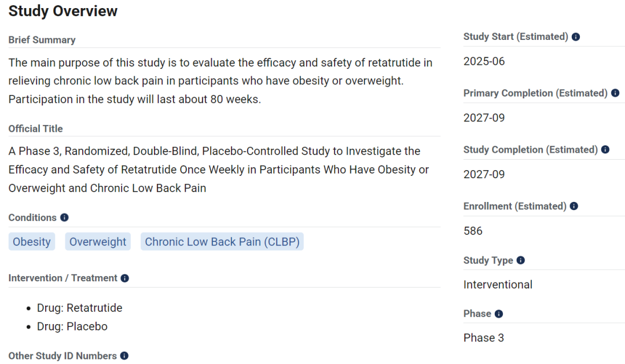Screen dimensions: 625x364
Task: Click the Study Overview heading
Action: tap(63, 11)
